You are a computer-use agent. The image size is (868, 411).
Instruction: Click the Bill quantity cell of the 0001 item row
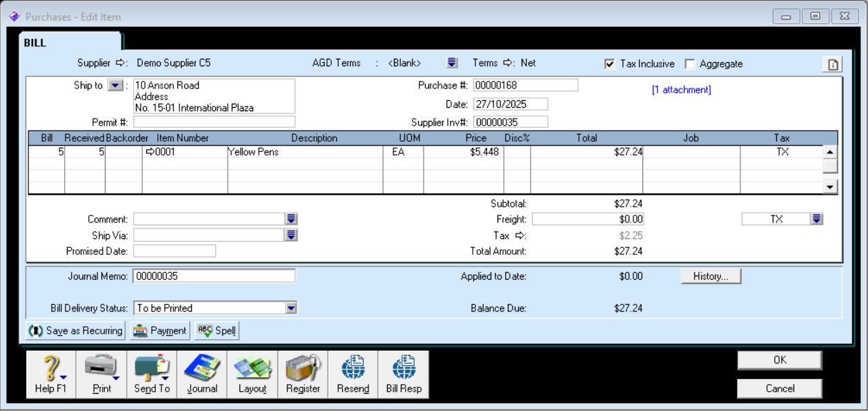(46, 152)
